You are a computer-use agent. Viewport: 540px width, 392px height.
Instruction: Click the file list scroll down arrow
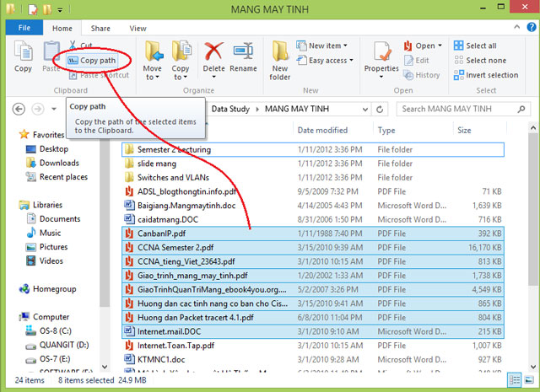[533, 367]
